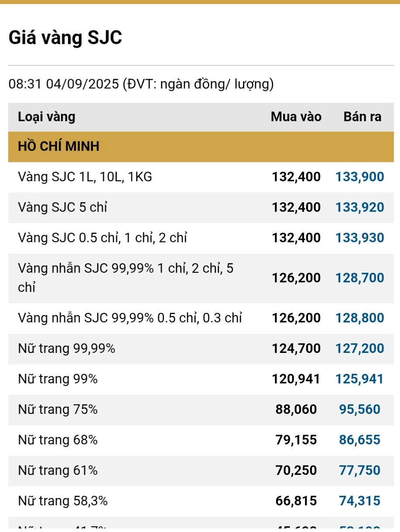This screenshot has width=400, height=532.
Task: Click the 133,930 selling price
Action: tap(359, 238)
